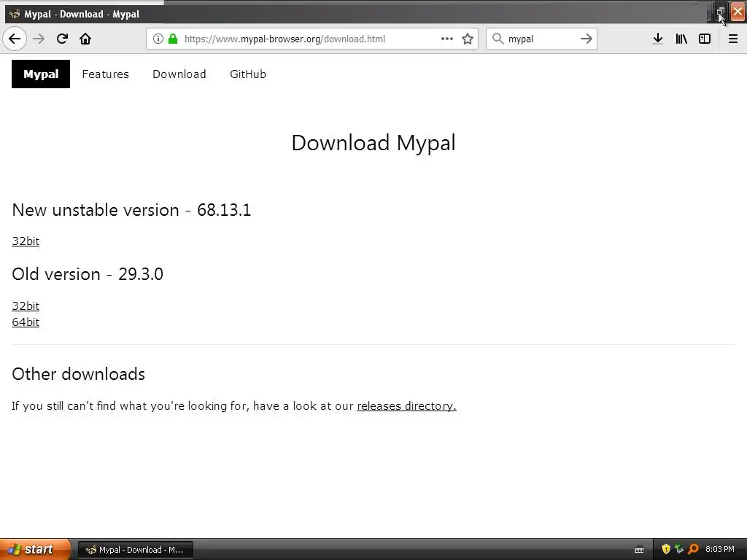Submit the search with the arrow button
The image size is (747, 560).
587,39
